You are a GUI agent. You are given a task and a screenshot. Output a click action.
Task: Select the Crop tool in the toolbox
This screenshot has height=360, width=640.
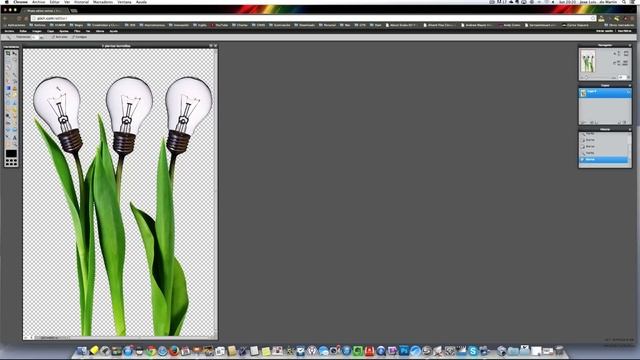coord(8,53)
